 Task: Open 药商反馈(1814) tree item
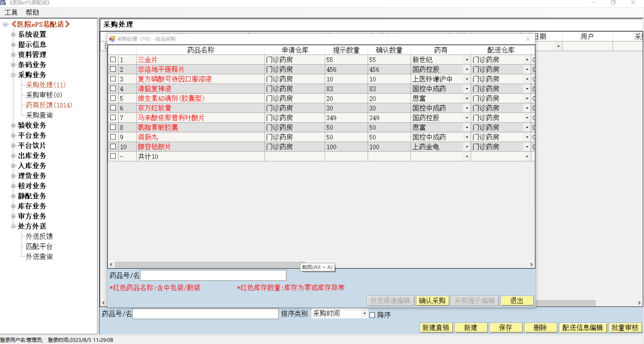coord(49,105)
